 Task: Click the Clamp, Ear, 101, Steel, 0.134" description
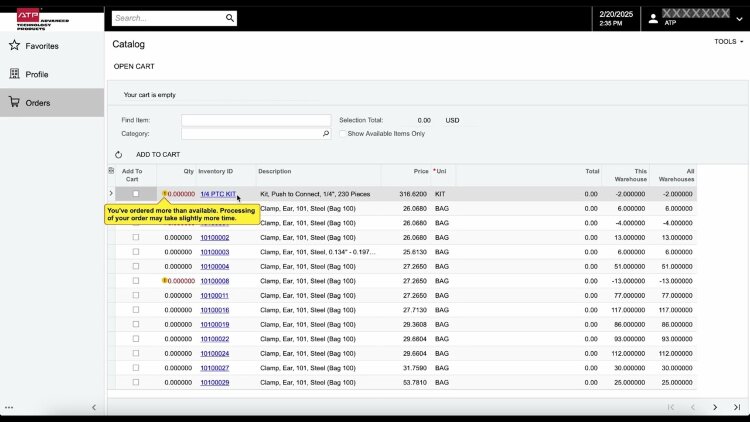tap(318, 252)
